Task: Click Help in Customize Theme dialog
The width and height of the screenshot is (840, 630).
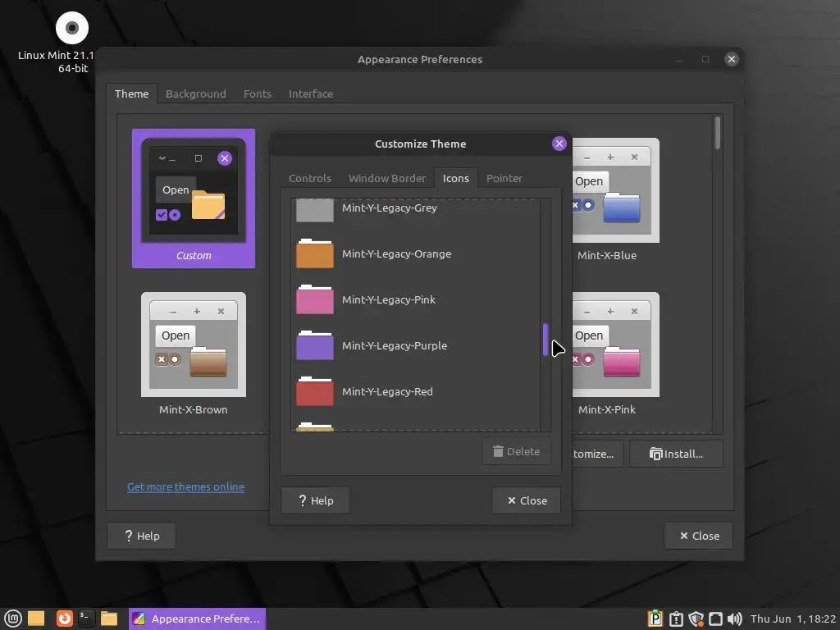Action: click(x=316, y=500)
